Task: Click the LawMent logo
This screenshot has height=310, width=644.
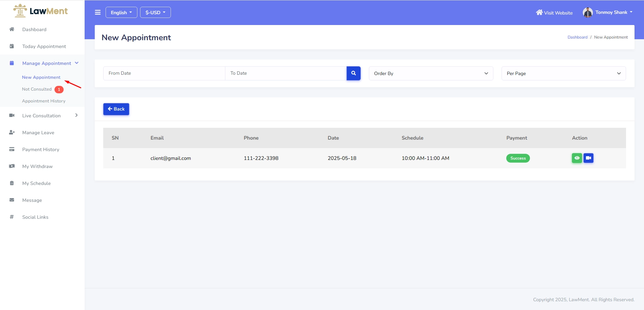Action: pyautogui.click(x=40, y=11)
